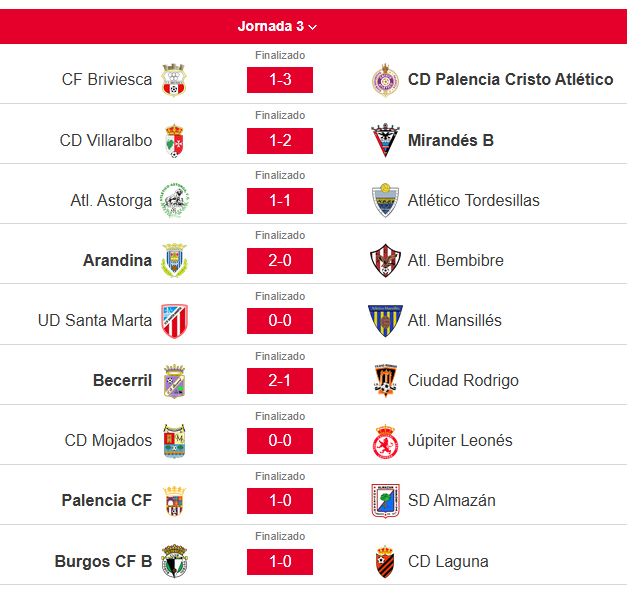Click the Burgos CF B crest
The height and width of the screenshot is (601, 627).
click(x=174, y=561)
